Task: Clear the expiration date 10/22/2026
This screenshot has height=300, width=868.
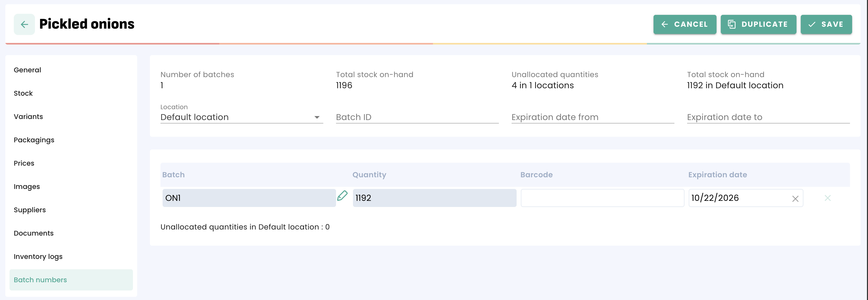Action: tap(795, 199)
